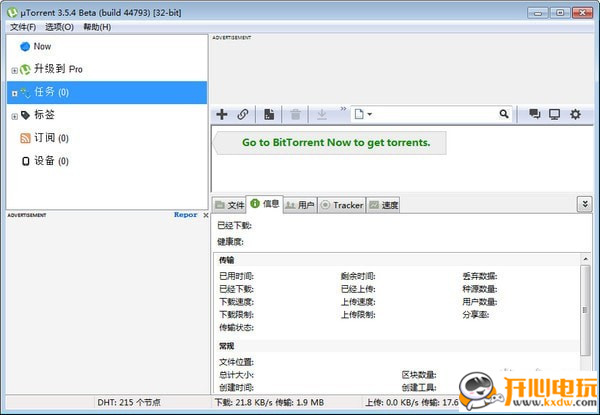Click the 健康度 label
The height and width of the screenshot is (415, 600).
pos(230,242)
